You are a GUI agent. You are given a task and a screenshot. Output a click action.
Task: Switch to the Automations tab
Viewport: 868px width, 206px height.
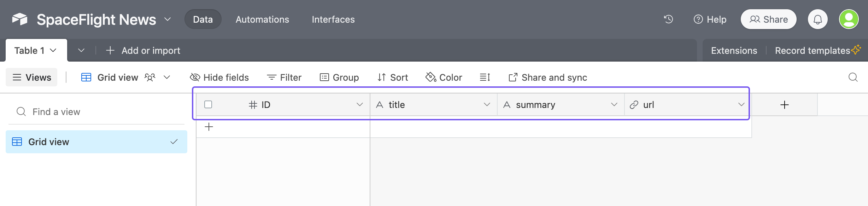pyautogui.click(x=262, y=19)
